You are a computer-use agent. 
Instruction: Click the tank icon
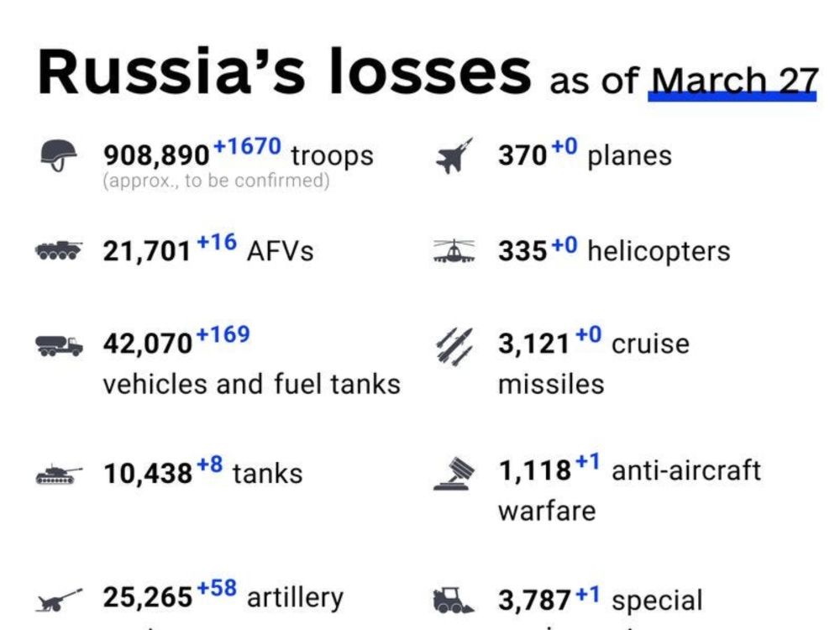(59, 475)
